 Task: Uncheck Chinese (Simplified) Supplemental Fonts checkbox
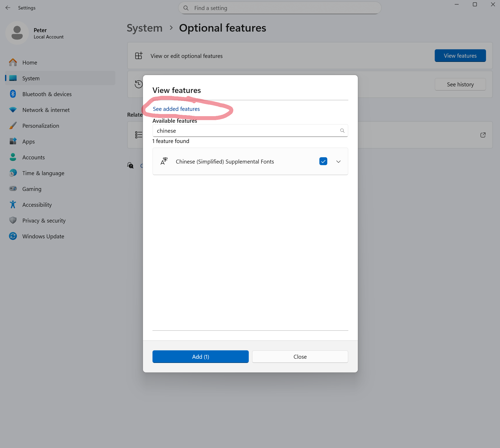click(323, 161)
